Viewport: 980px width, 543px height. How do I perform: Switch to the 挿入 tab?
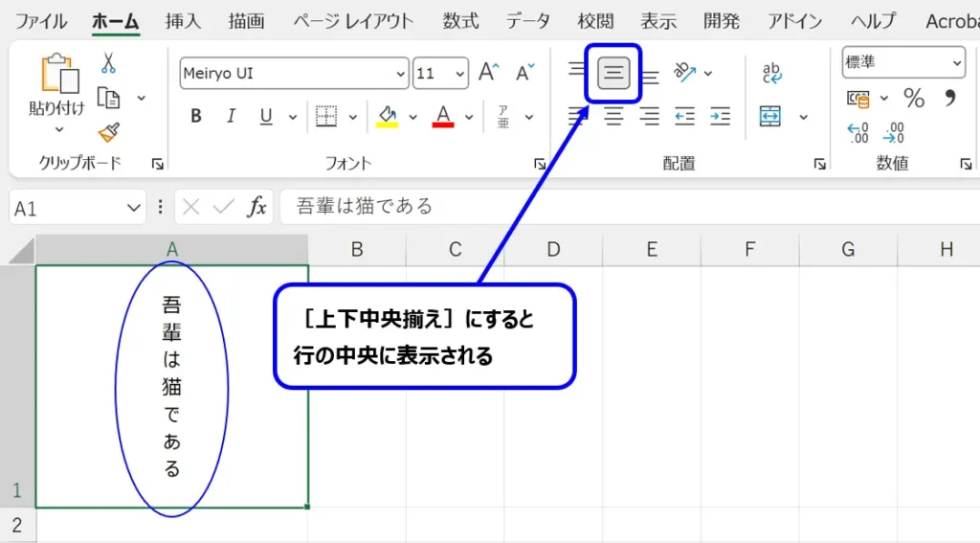[x=183, y=21]
